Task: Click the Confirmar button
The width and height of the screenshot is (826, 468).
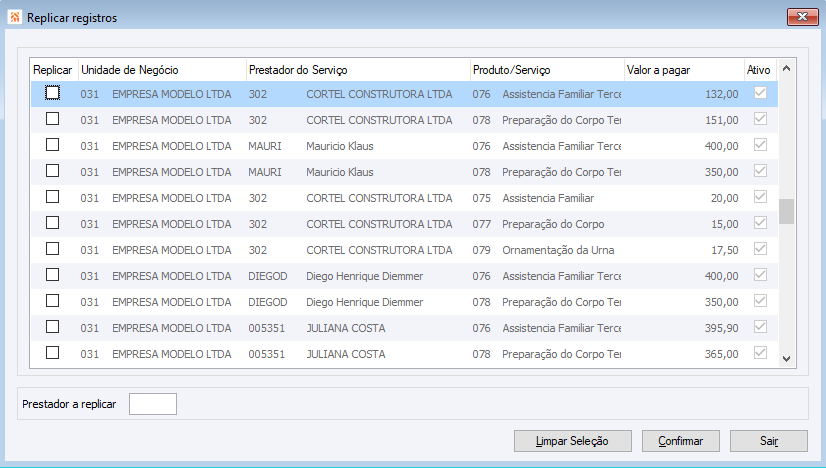Action: (x=681, y=441)
